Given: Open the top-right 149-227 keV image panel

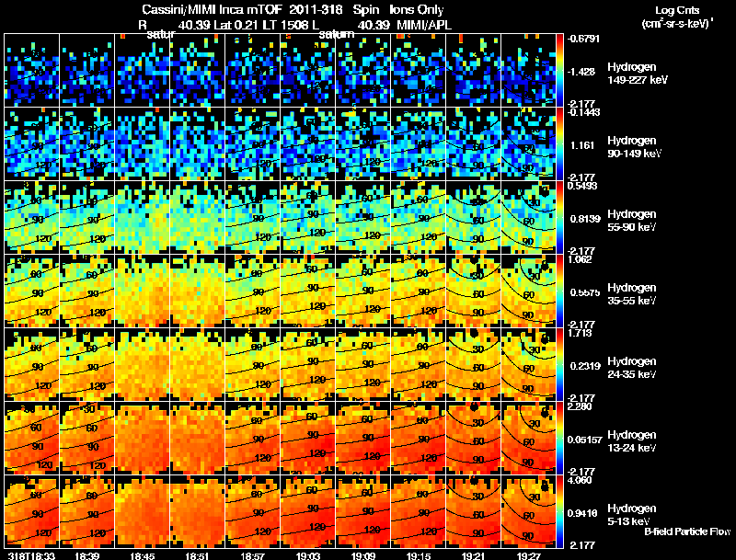Looking at the screenshot, I should pyautogui.click(x=529, y=70).
